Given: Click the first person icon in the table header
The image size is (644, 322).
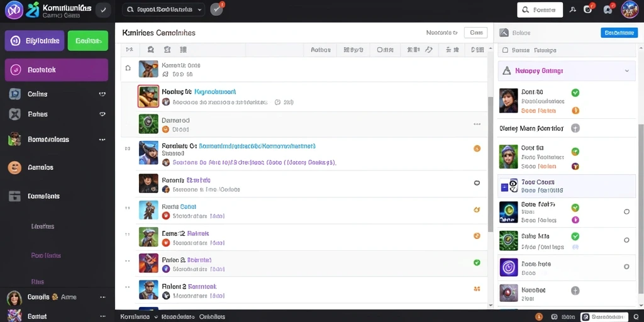Looking at the screenshot, I should [x=151, y=50].
